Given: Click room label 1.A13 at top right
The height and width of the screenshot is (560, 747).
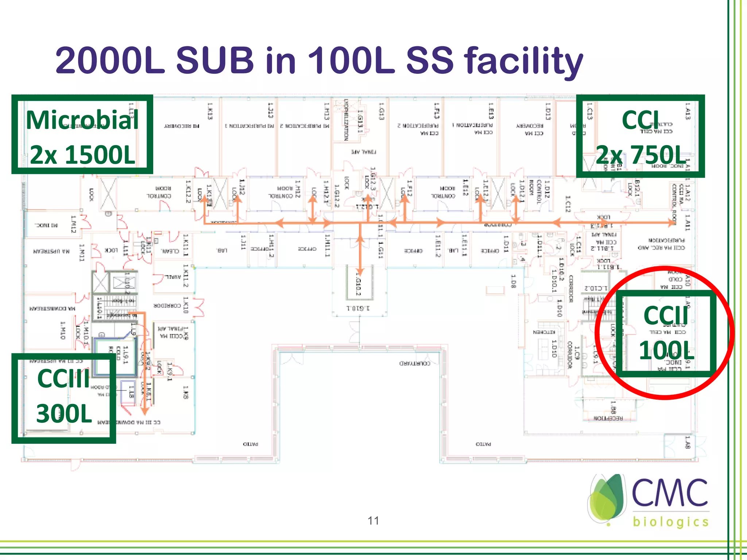Looking at the screenshot, I should [x=687, y=111].
